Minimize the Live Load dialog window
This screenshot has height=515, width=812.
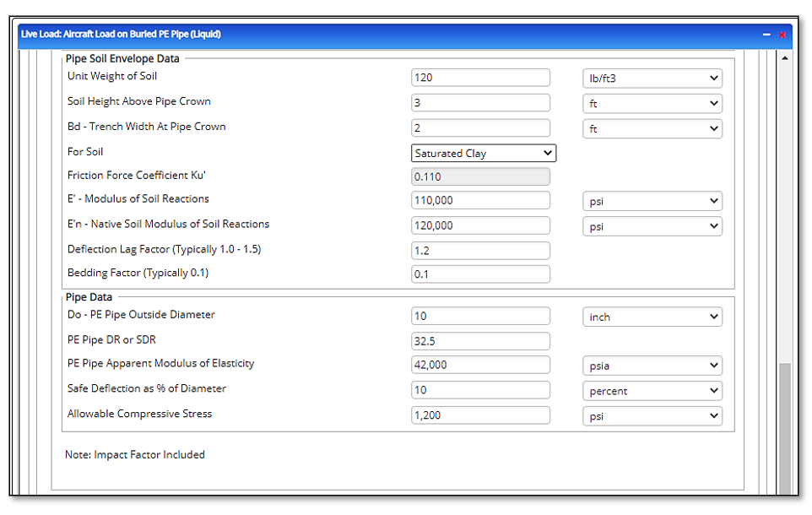pos(766,35)
